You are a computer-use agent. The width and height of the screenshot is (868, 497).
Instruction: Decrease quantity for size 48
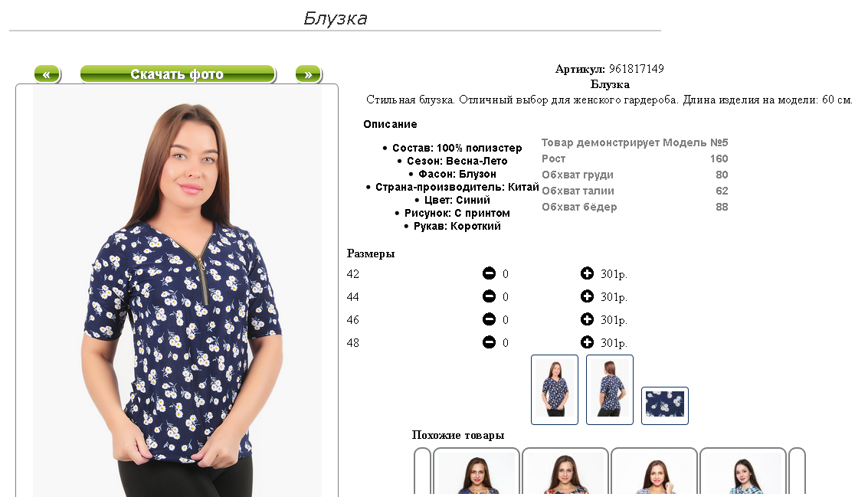[x=489, y=342]
